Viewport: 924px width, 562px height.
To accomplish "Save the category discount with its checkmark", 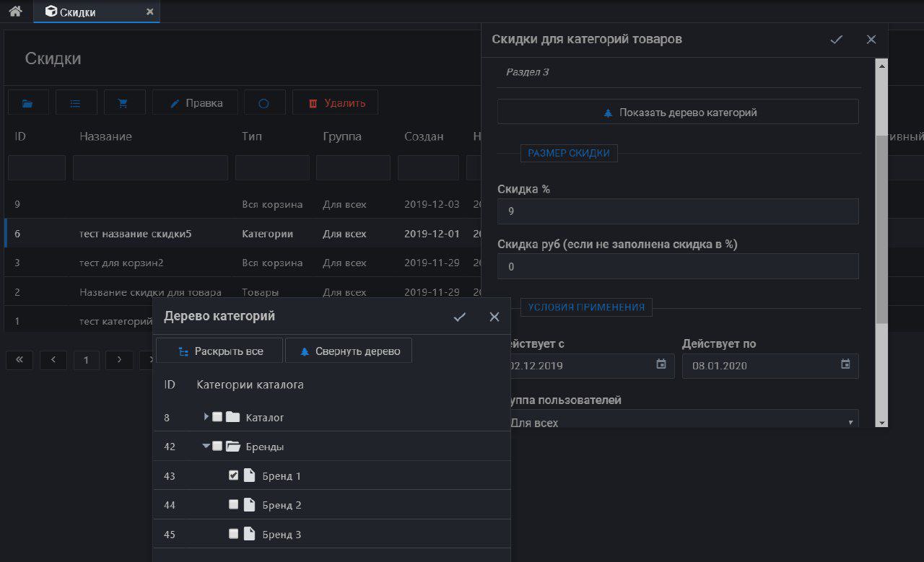I will pos(837,40).
